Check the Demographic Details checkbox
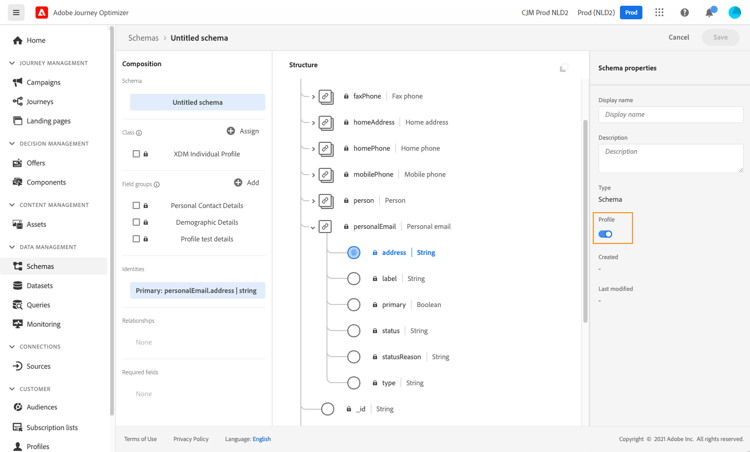This screenshot has width=750, height=452. 136,222
